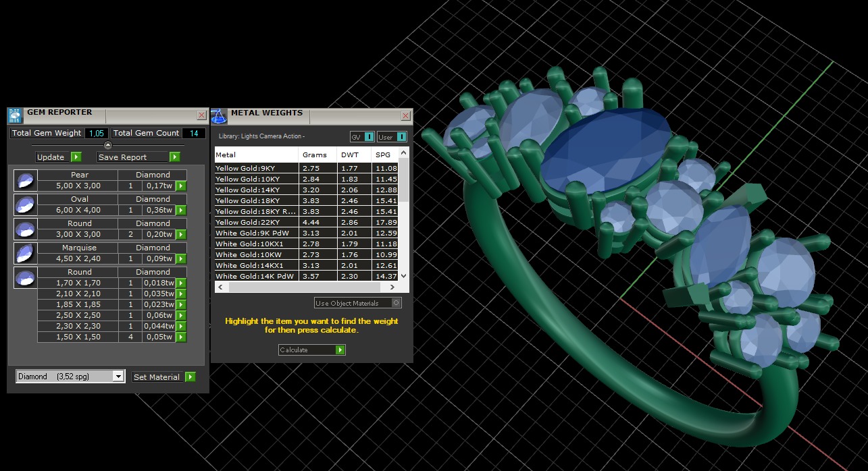The image size is (868, 471).
Task: Click metal table left scroll arrow
Action: tap(220, 287)
